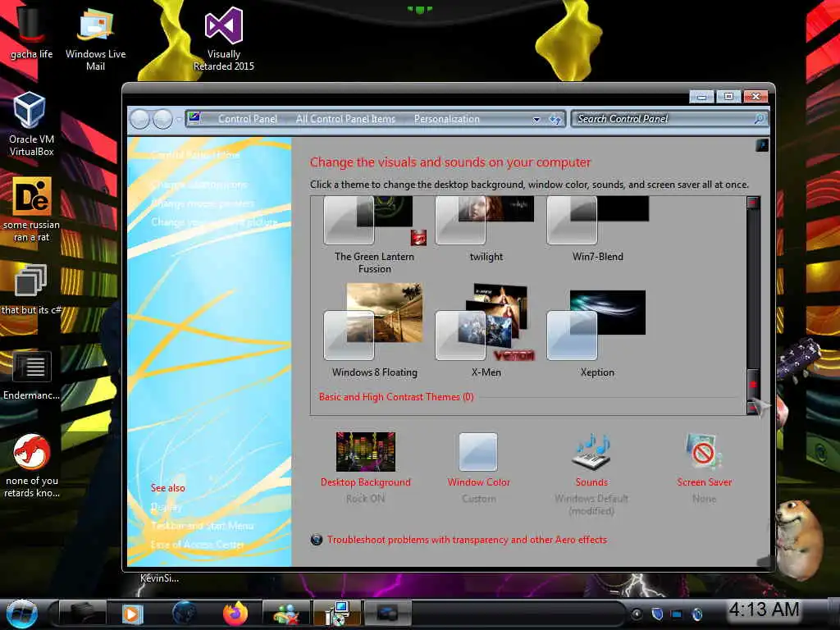Click the theme list scrollbar thumb
Viewport: 840px width, 630px height.
click(x=753, y=385)
